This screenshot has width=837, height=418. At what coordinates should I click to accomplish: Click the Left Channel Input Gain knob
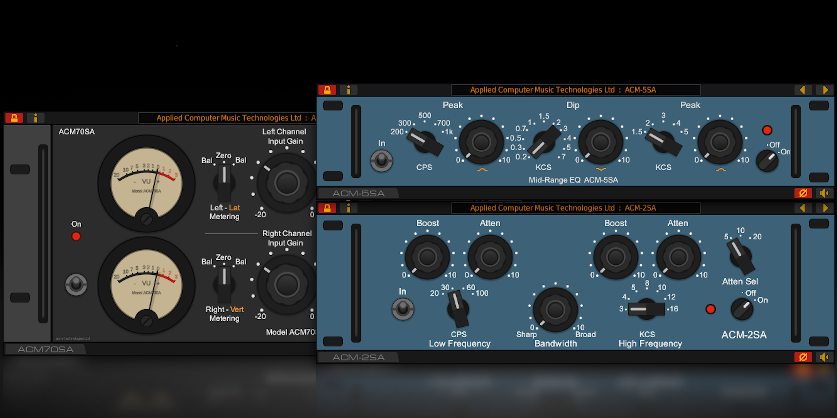point(287,183)
